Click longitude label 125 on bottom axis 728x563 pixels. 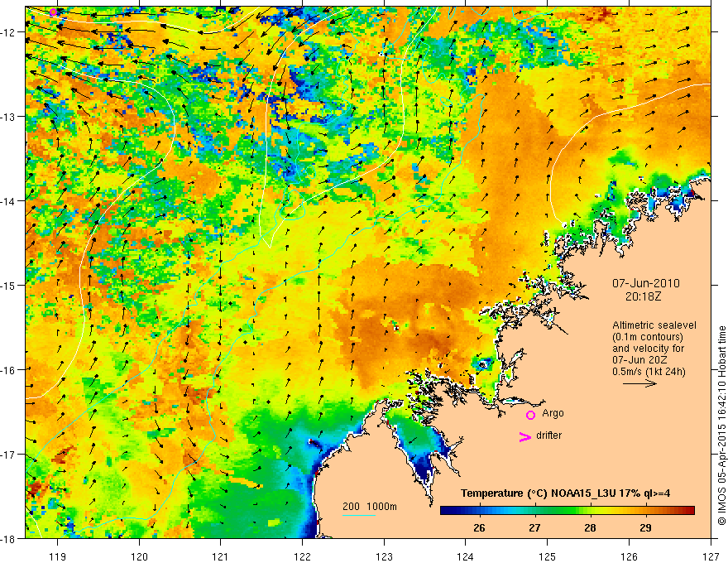[548, 556]
